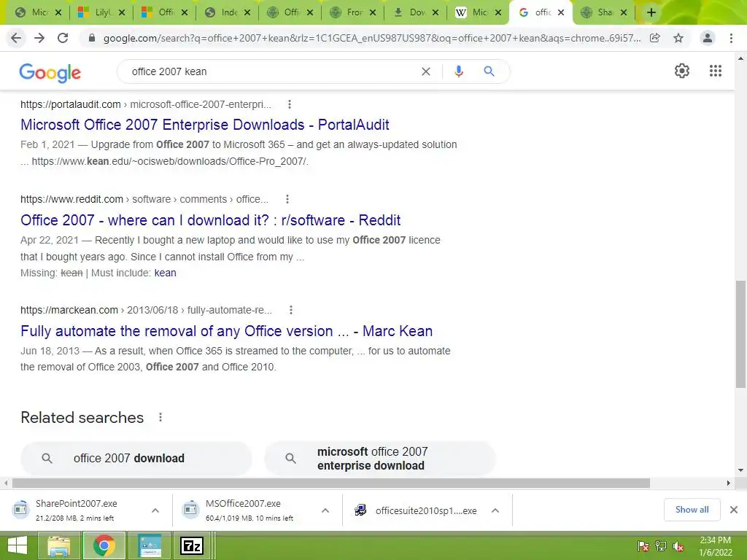This screenshot has width=747, height=560.
Task: Go forward to the next page
Action: [x=39, y=38]
